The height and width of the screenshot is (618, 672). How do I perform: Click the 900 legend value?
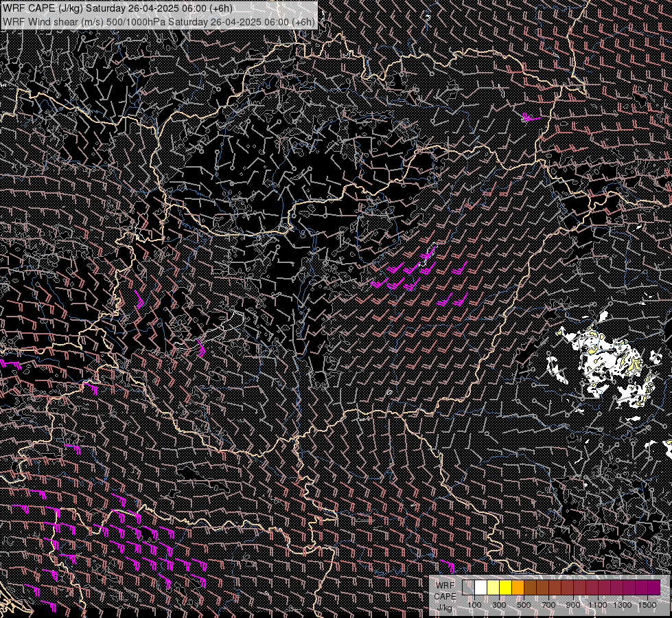573,605
